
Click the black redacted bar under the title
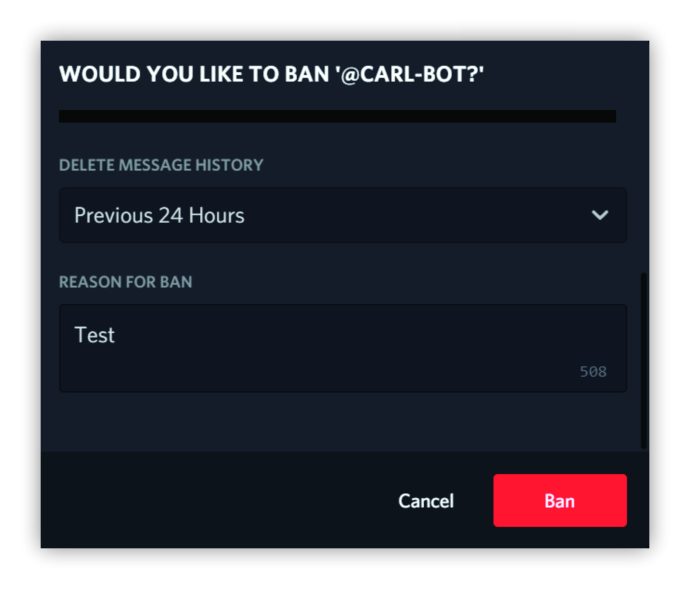point(338,116)
